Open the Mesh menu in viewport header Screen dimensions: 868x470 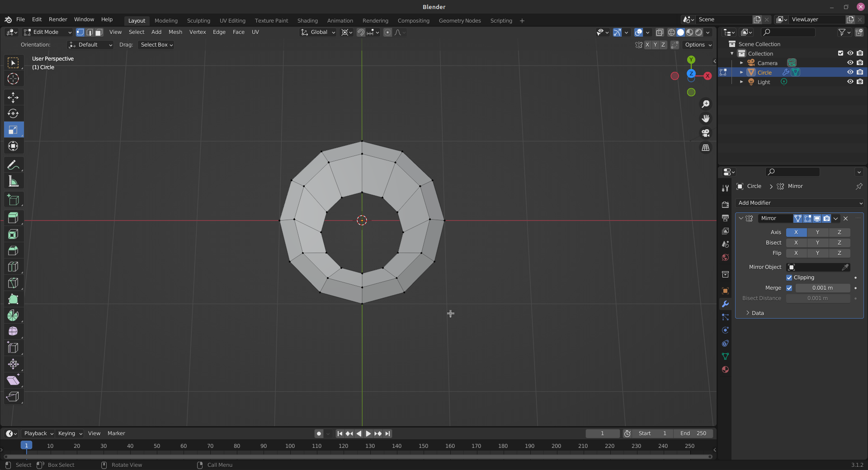(x=175, y=32)
